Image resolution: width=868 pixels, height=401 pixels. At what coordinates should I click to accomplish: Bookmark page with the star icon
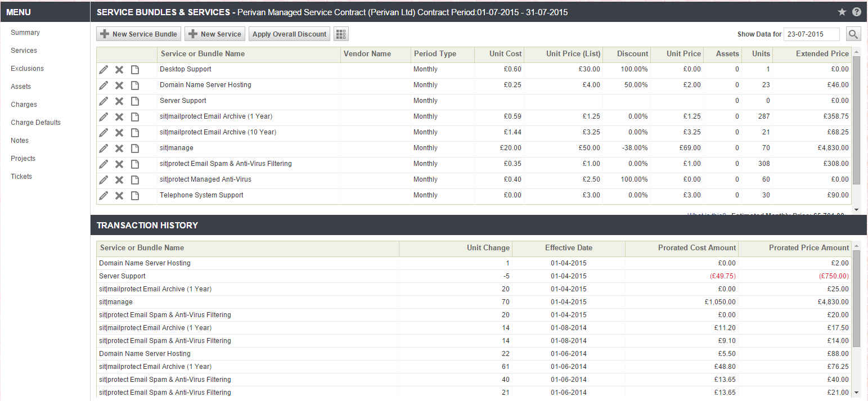point(842,12)
